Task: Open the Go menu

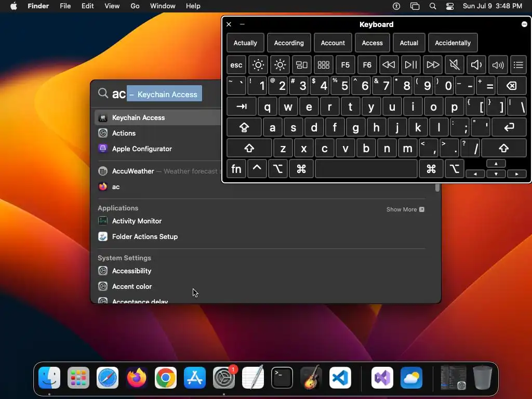Action: (x=135, y=6)
